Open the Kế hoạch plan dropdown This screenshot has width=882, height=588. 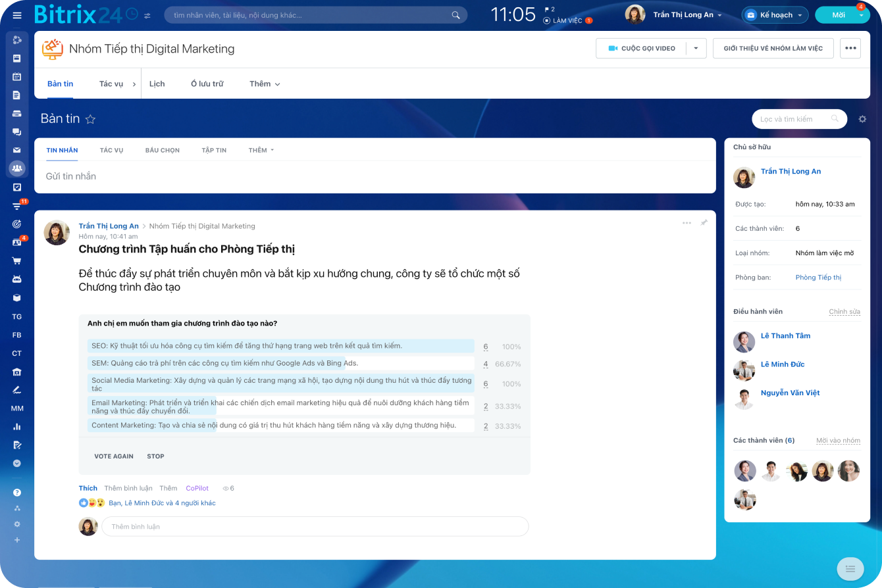coord(775,15)
